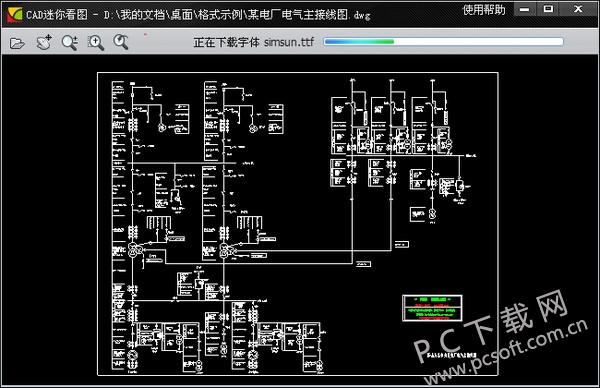Activate the real-time zoom in/out magnifier

(70, 42)
